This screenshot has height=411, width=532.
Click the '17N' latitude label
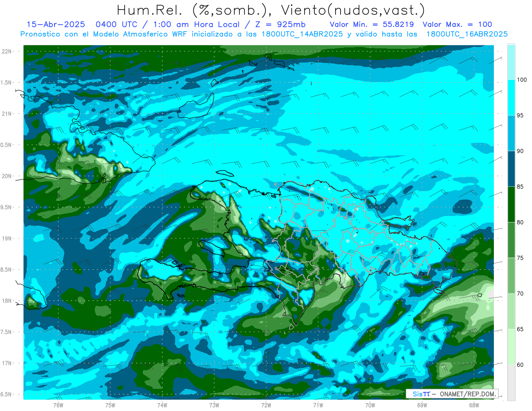pyautogui.click(x=7, y=363)
